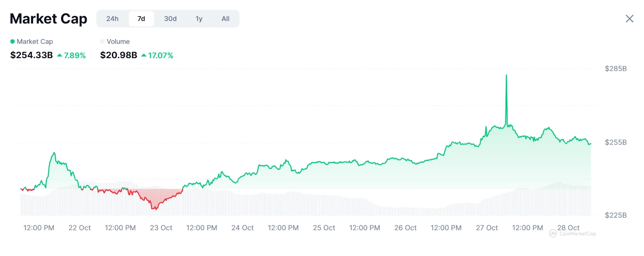Click the tall spike peak on chart

point(506,76)
